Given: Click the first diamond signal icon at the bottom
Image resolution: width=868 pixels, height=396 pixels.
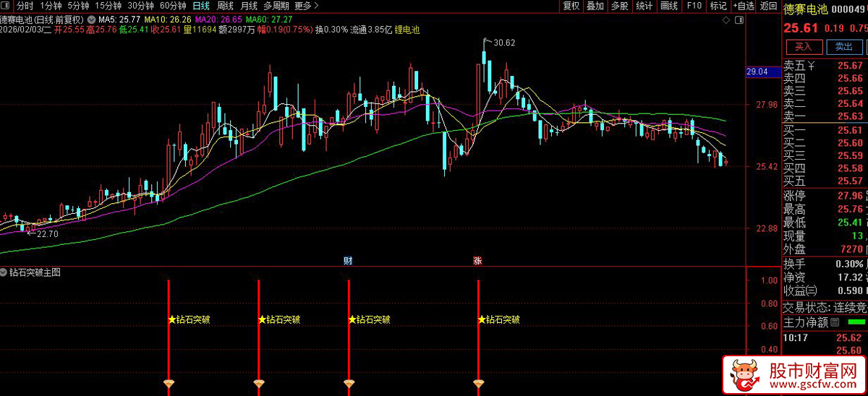Looking at the screenshot, I should pyautogui.click(x=169, y=382).
